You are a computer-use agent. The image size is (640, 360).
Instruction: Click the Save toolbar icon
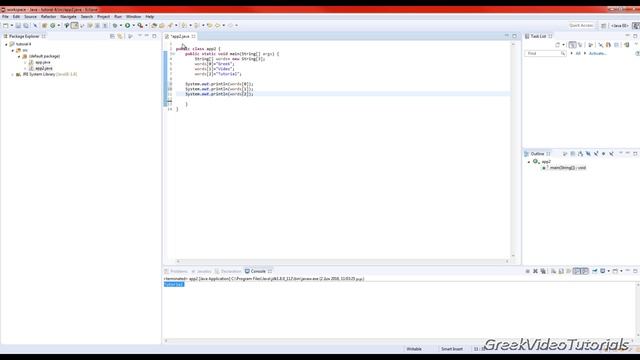[x=18, y=25]
